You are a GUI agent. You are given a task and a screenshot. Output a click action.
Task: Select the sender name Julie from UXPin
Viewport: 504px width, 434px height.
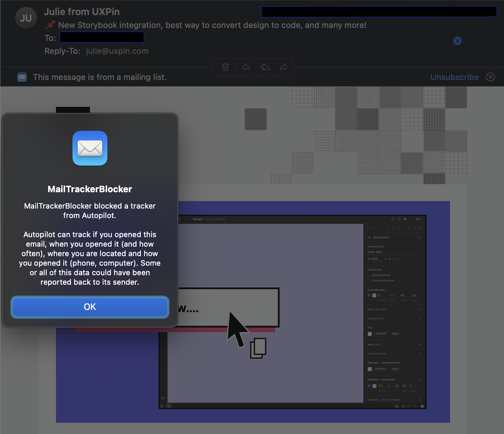pos(82,12)
